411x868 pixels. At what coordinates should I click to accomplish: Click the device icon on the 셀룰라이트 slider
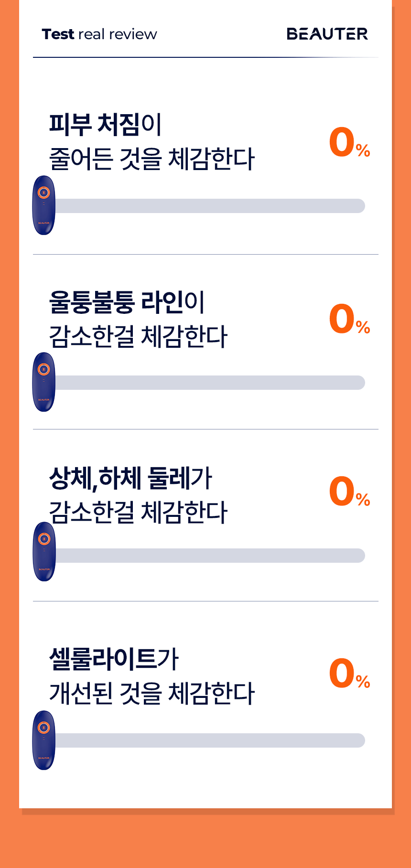(x=43, y=740)
